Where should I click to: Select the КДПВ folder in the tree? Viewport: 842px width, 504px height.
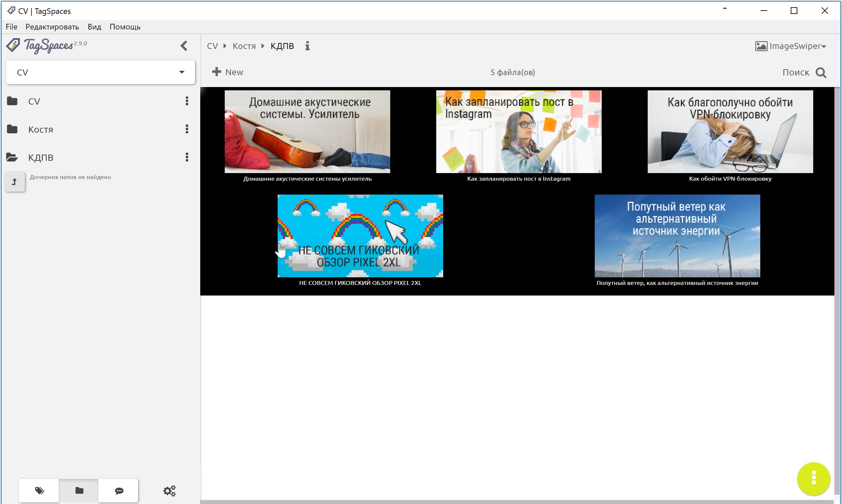click(40, 158)
